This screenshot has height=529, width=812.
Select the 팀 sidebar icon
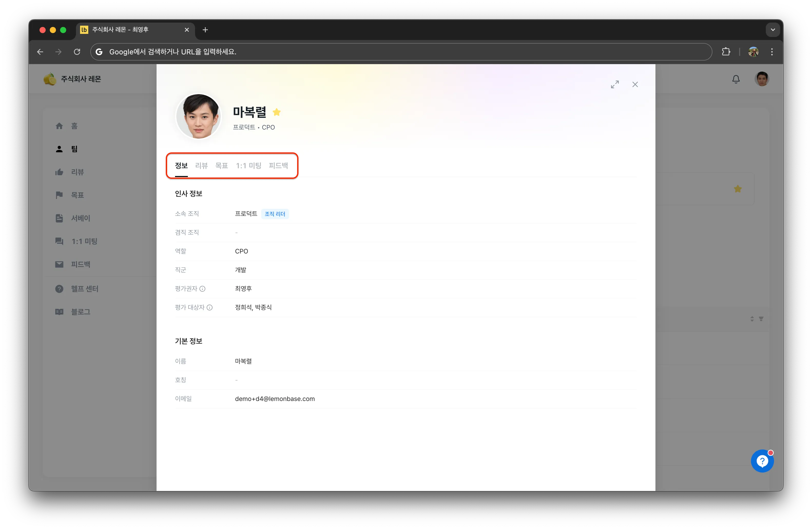pos(59,149)
